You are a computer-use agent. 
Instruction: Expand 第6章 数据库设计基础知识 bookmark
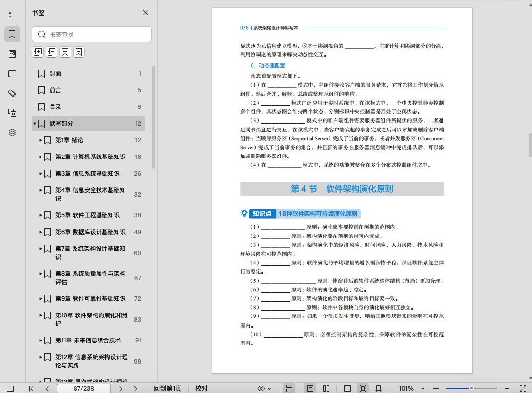[40, 232]
